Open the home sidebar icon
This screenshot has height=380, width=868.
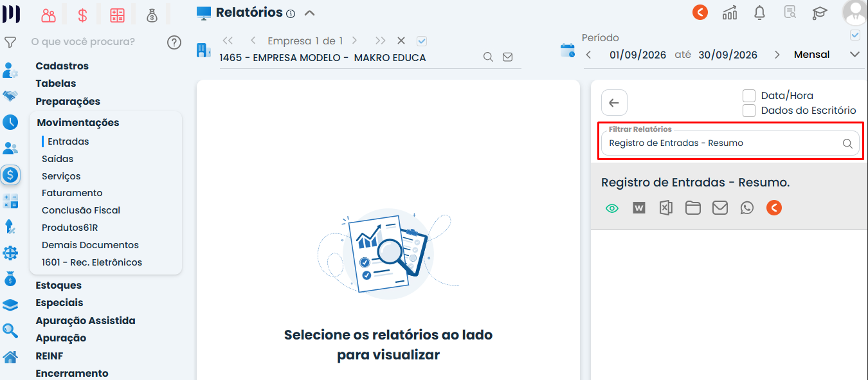(10, 357)
